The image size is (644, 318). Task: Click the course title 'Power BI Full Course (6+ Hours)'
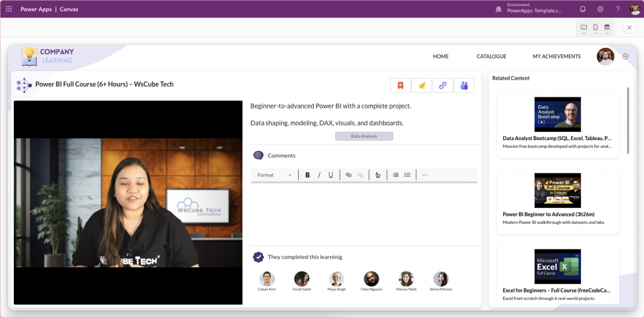(104, 84)
